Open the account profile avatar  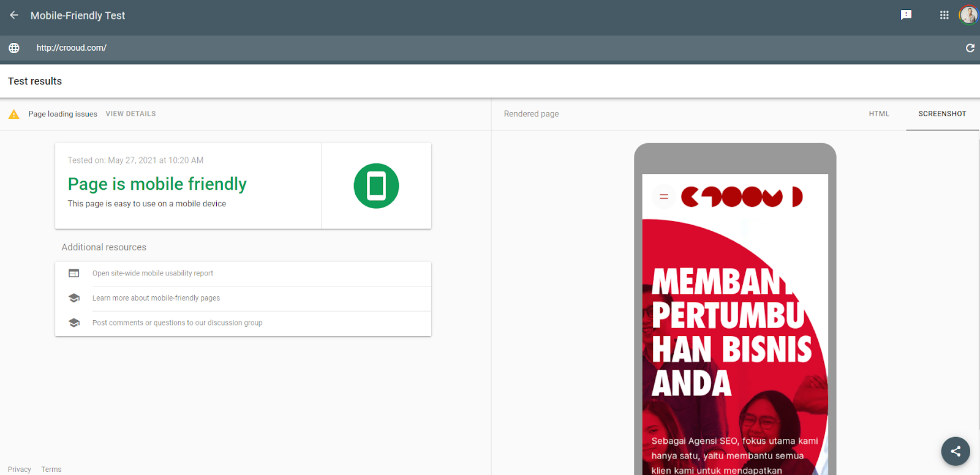(x=969, y=15)
